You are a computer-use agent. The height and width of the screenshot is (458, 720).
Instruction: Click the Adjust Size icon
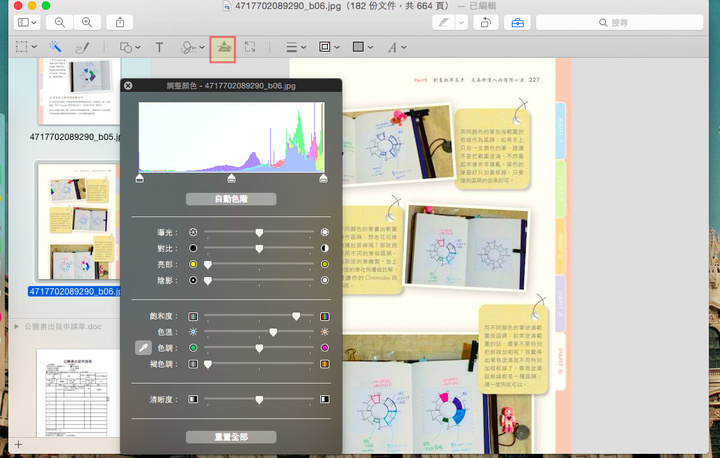251,47
